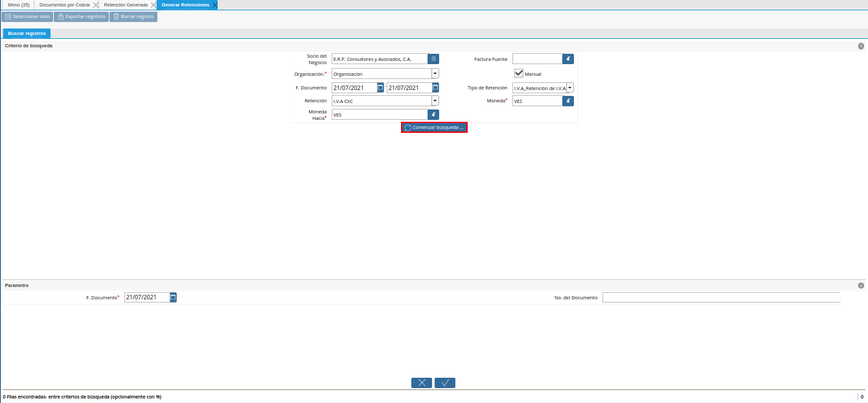Open the Buscar registros tab
Screen dimensions: 868x403
click(x=27, y=33)
